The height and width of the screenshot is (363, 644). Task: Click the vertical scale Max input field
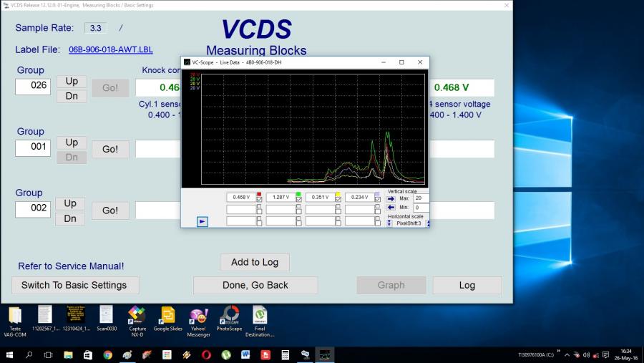tap(421, 198)
